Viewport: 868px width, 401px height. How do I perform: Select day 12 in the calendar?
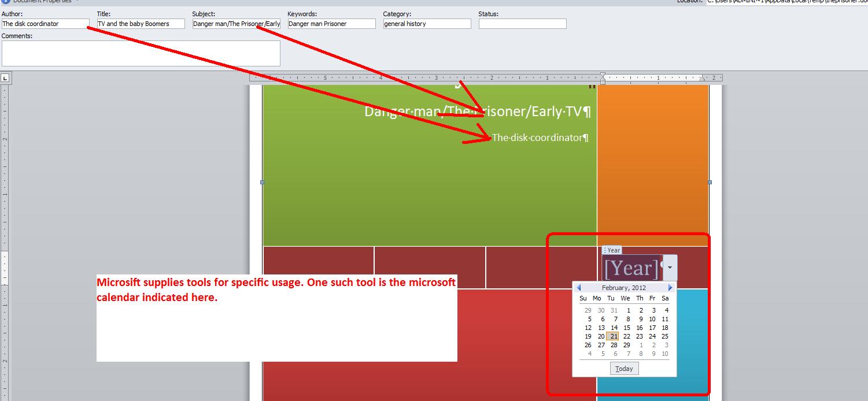click(588, 328)
